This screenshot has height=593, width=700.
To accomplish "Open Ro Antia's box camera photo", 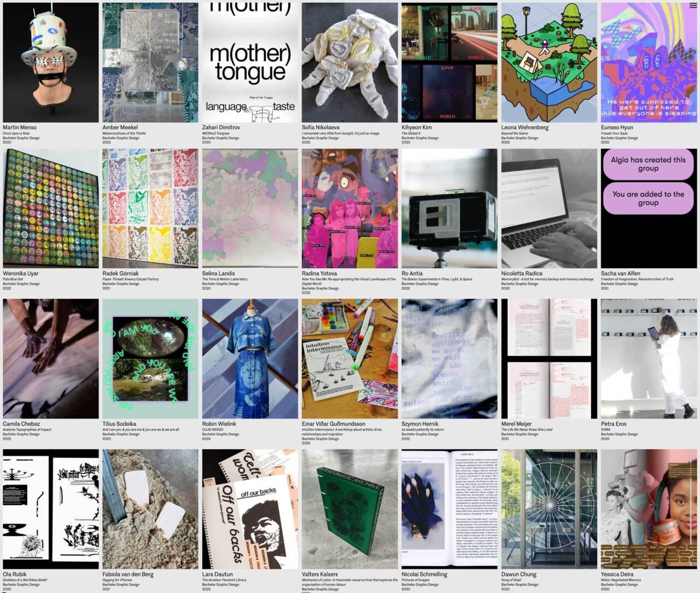I will click(449, 208).
